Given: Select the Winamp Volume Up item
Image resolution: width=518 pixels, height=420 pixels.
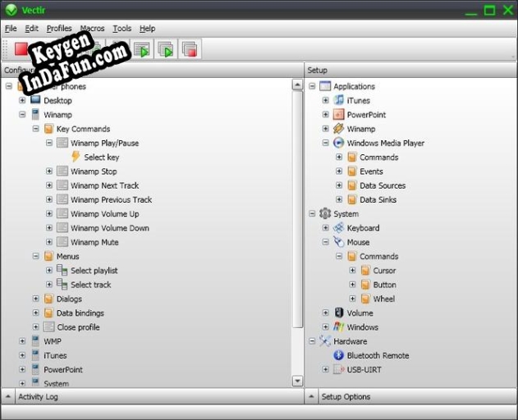Looking at the screenshot, I should [x=105, y=213].
